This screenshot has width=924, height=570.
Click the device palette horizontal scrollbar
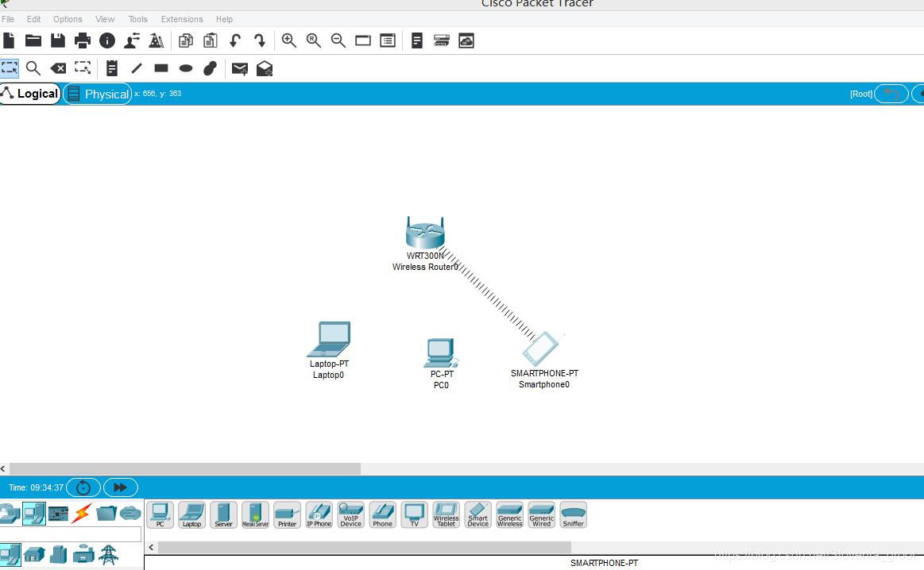(364, 548)
